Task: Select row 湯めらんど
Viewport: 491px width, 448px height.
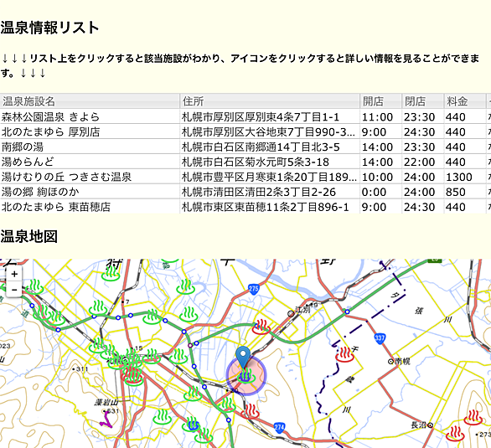Action: [245, 162]
